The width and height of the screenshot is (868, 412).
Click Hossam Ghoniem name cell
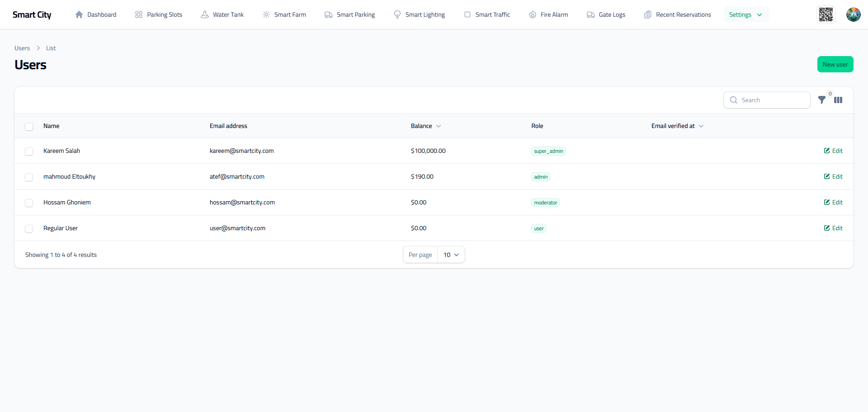click(x=67, y=202)
